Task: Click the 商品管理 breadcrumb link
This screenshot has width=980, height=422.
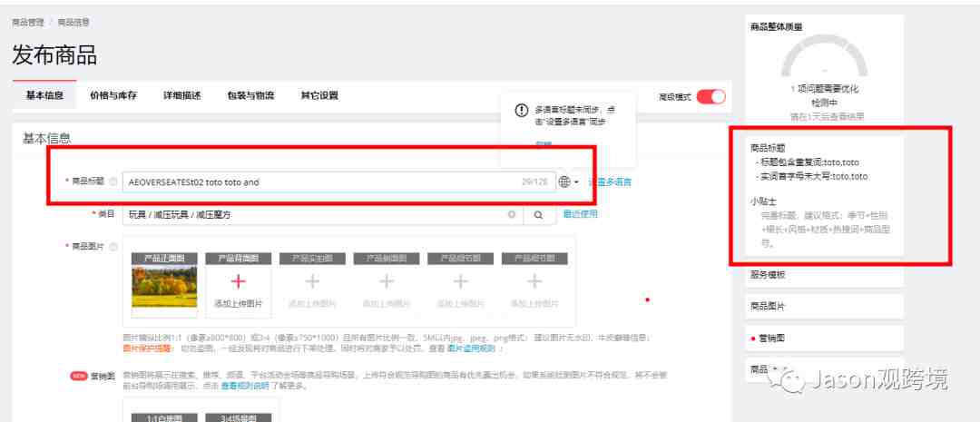Action: pyautogui.click(x=28, y=23)
